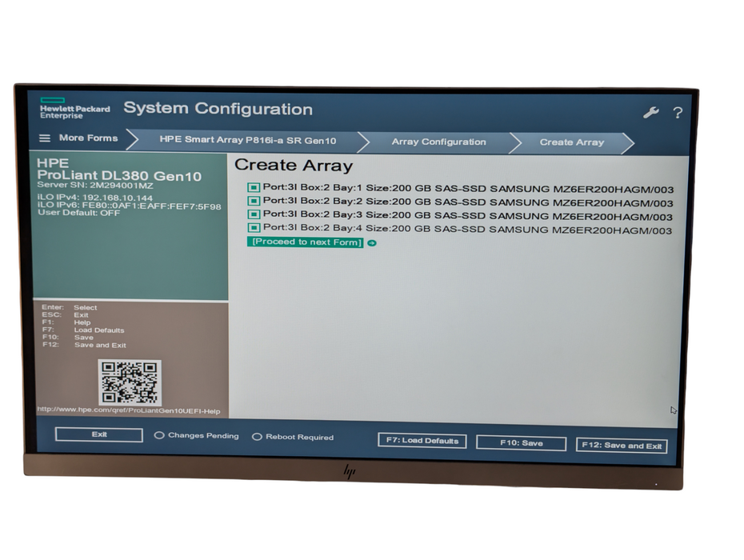The image size is (744, 560).
Task: Select the Reboot Required radio indicator
Action: [x=257, y=437]
